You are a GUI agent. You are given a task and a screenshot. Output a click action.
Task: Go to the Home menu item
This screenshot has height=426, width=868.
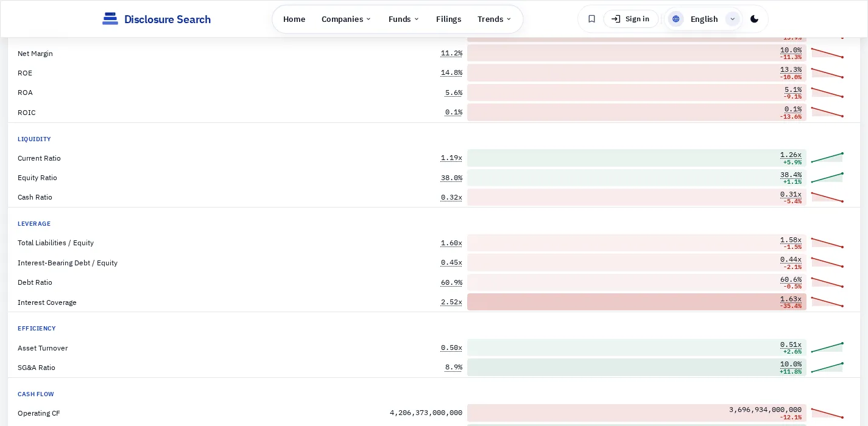[294, 19]
